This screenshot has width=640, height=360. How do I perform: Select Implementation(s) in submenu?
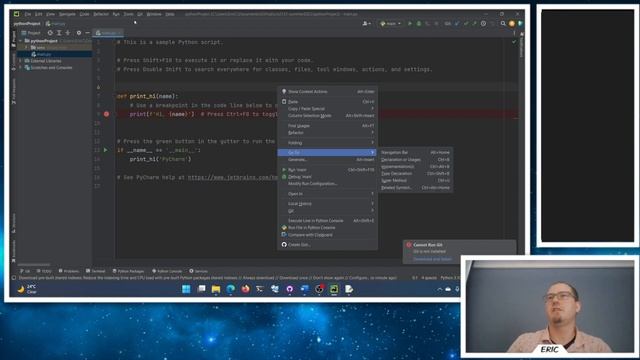415,167
